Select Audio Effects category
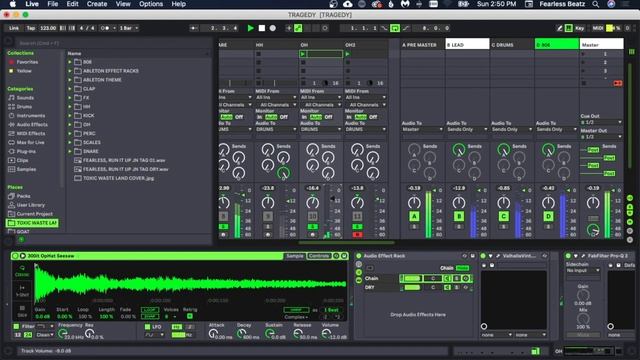The width and height of the screenshot is (640, 360). pos(32,124)
